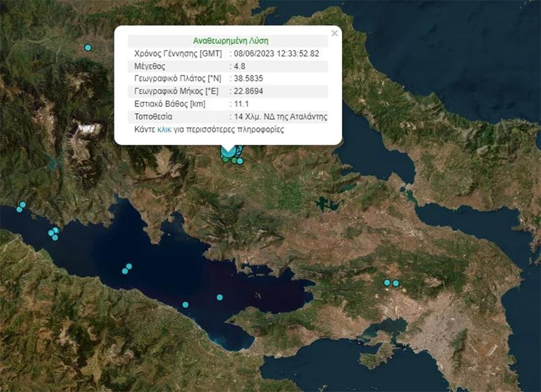Viewport: 541px width, 392px height.
Task: Pick the bottom marker in the three-marker coastal cluster
Action: point(55,238)
